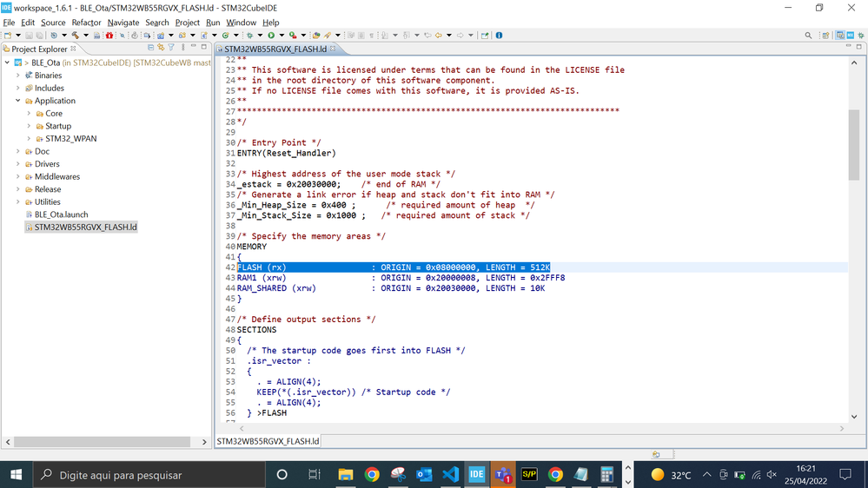Open the Navigate menu

point(123,23)
